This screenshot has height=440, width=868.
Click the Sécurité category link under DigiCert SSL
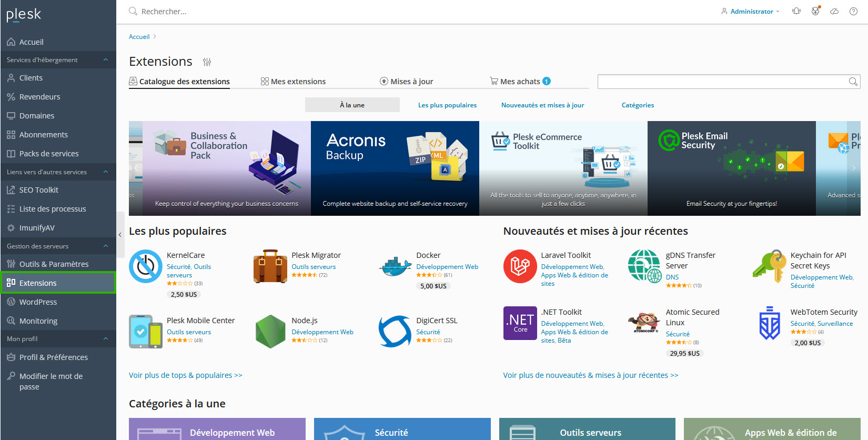click(428, 332)
